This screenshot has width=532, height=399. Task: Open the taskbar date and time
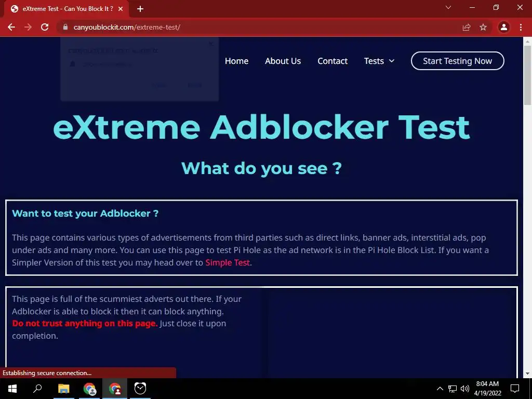487,389
